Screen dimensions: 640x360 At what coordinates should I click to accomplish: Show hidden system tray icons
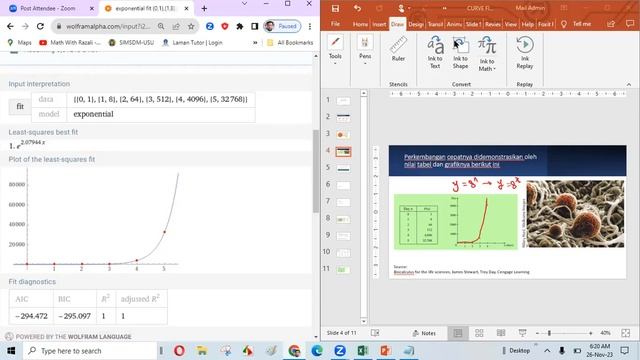click(547, 351)
